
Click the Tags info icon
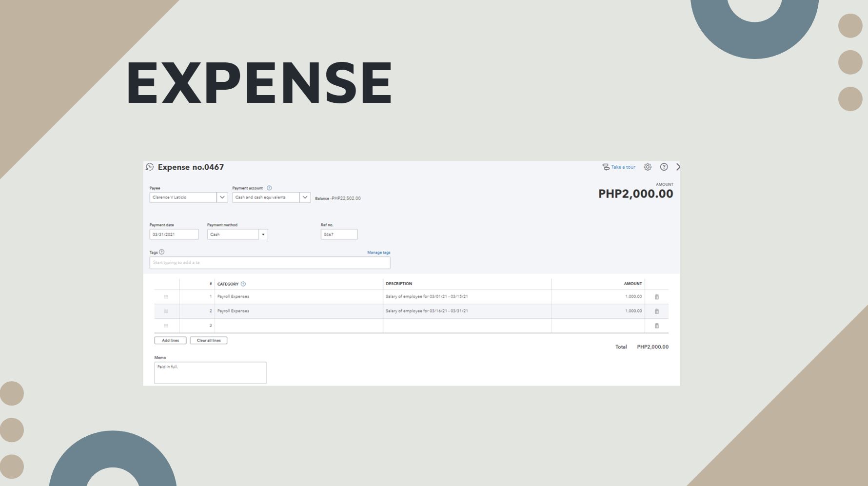click(x=162, y=252)
